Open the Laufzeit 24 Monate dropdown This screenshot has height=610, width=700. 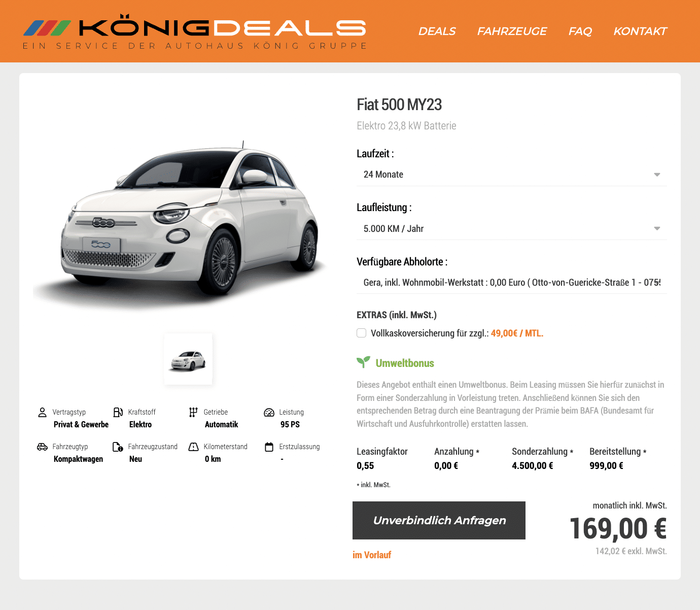[x=511, y=175]
